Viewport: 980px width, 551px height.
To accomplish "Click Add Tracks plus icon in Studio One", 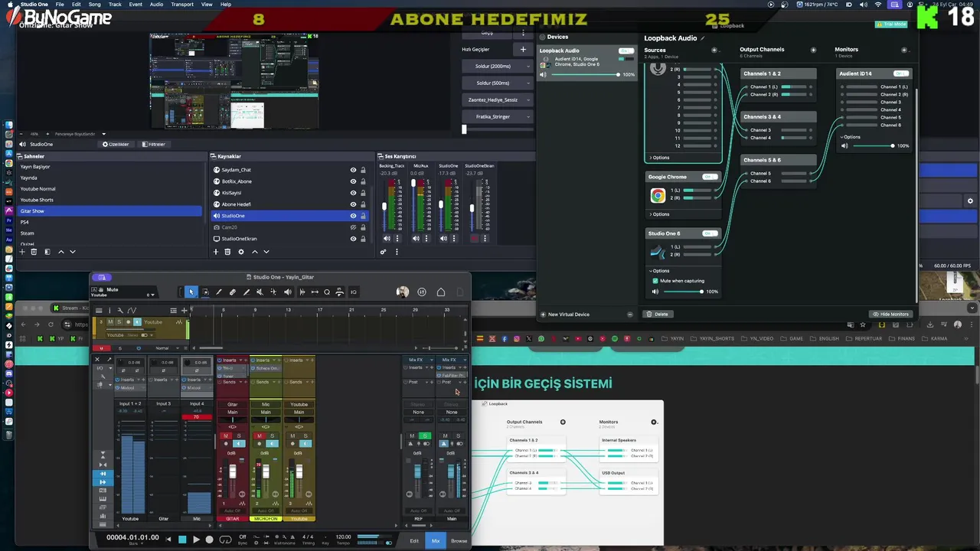I will [x=184, y=310].
